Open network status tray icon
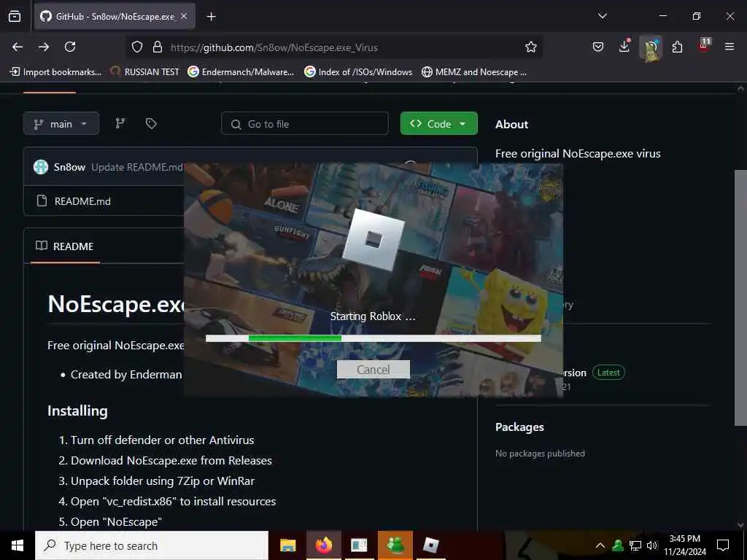The height and width of the screenshot is (560, 747). point(635,545)
